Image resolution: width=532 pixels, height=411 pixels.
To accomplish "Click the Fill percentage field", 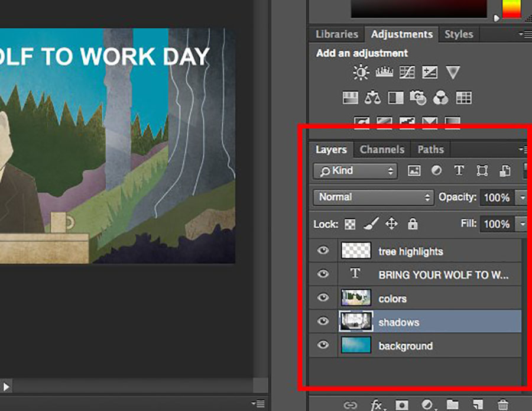I will tap(497, 224).
